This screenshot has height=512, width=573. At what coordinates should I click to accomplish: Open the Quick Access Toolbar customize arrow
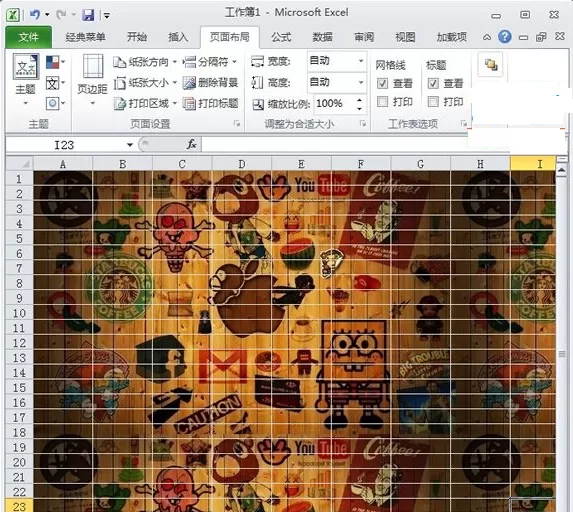107,15
